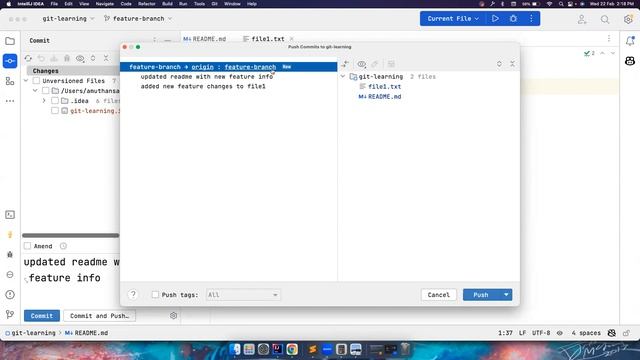Open more run actions vertical dots
Screen dimensions: 640x360
tap(531, 19)
